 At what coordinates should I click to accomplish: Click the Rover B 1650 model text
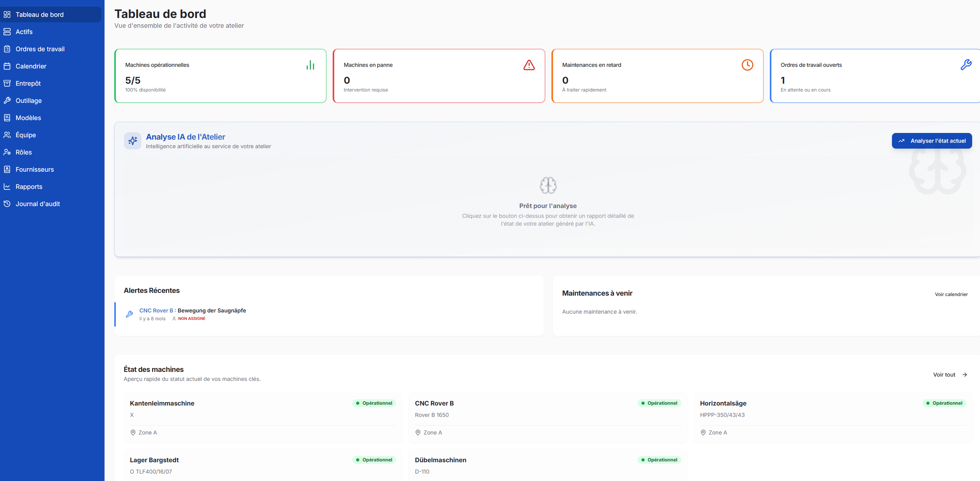click(432, 415)
